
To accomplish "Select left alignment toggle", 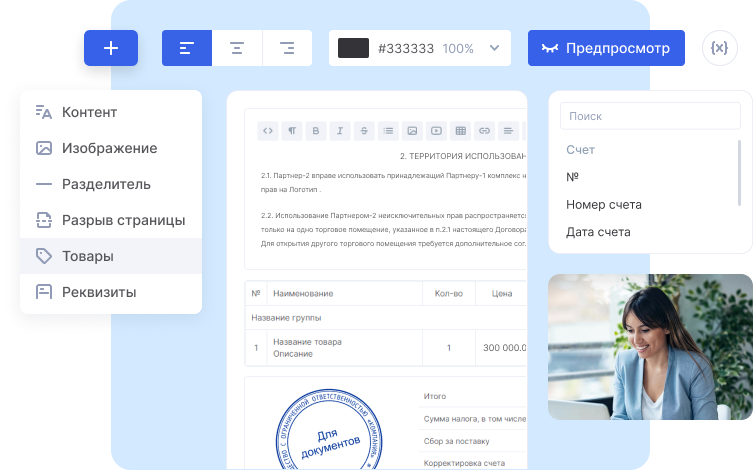I will coord(186,48).
